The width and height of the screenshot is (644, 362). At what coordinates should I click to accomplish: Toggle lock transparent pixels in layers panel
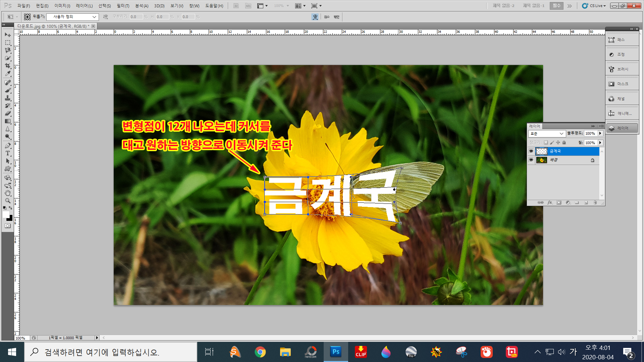click(x=546, y=142)
